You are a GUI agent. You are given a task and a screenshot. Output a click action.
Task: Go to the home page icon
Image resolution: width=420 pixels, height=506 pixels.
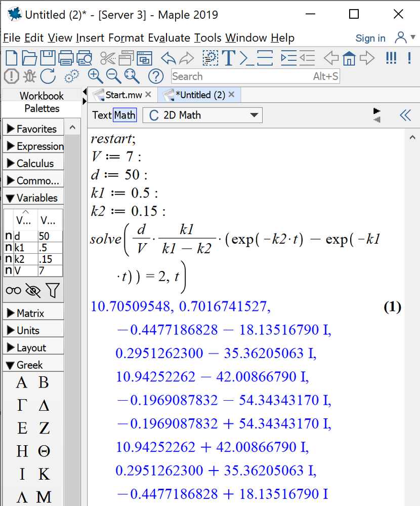pos(349,58)
